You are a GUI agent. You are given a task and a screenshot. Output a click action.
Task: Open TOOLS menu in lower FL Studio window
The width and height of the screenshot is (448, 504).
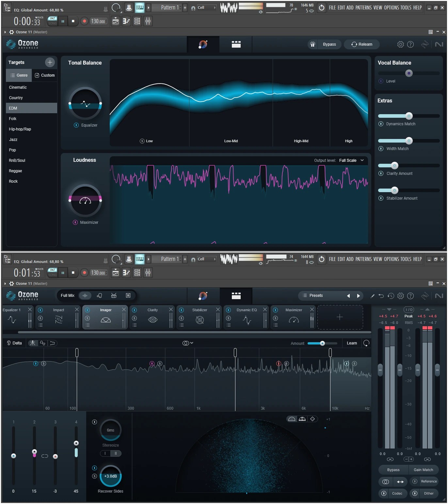pos(406,259)
